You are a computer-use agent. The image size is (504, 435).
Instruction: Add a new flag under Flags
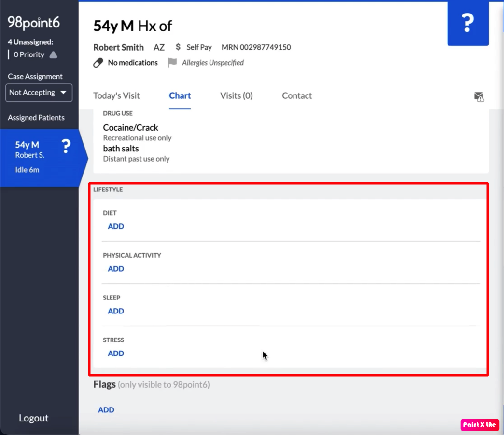point(106,410)
